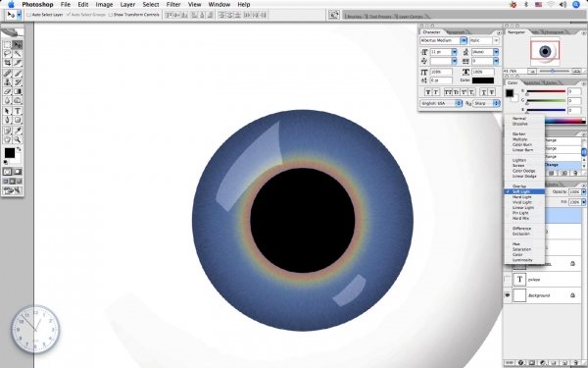Click the Navigator zoom slider
Image resolution: width=588 pixels, height=368 pixels.
(553, 71)
